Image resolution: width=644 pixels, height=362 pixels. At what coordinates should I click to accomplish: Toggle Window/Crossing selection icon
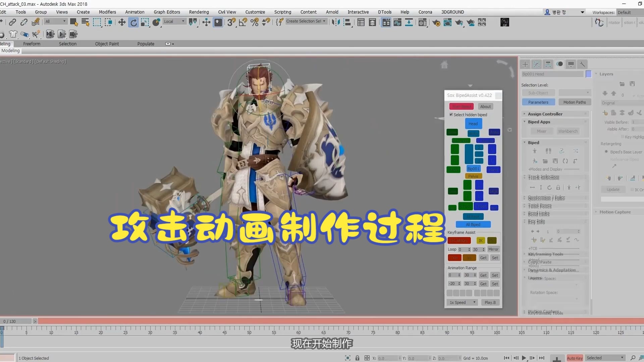coord(108,22)
